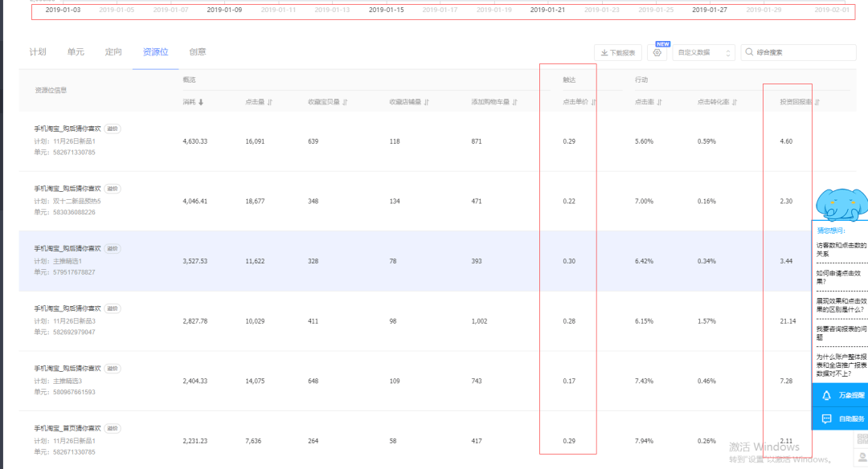Select the 单元 tab
Screen dimensions: 868x469
(x=76, y=51)
